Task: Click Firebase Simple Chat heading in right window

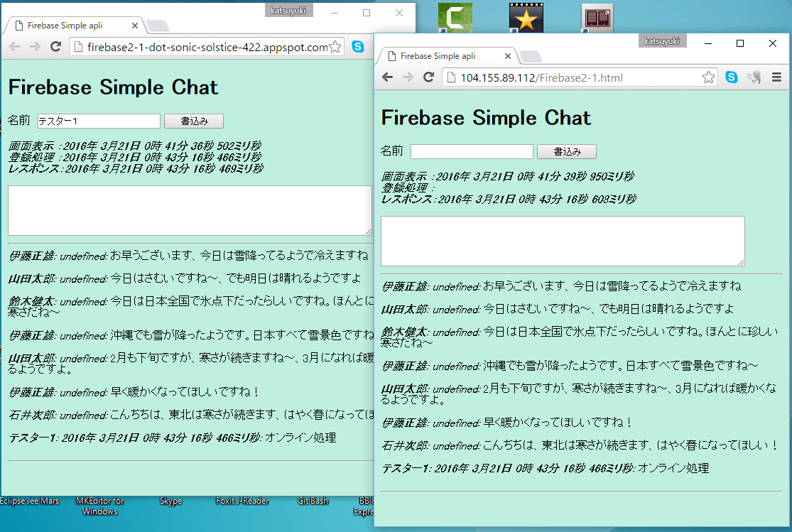Action: tap(486, 118)
